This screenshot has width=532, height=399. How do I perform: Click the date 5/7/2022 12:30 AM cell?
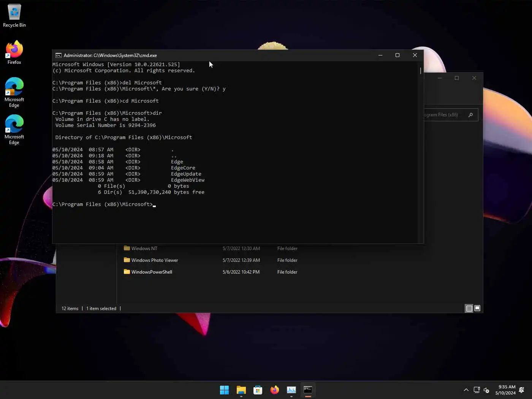pos(241,249)
